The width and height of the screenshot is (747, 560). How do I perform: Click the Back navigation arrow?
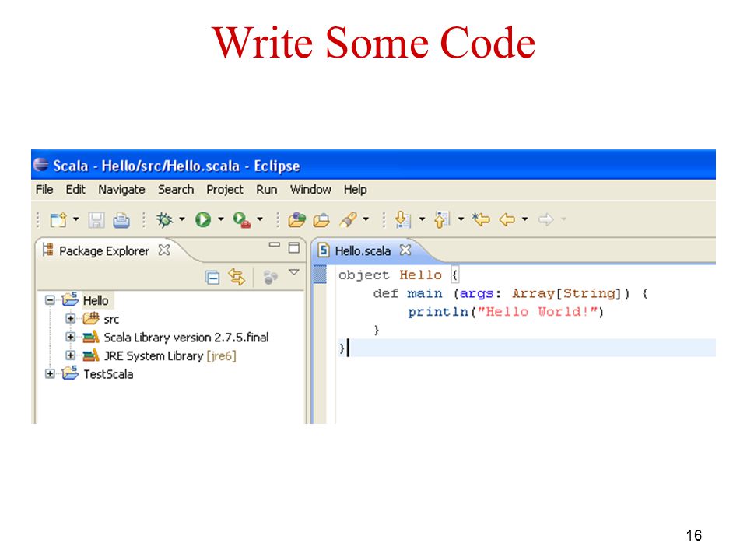[x=507, y=219]
